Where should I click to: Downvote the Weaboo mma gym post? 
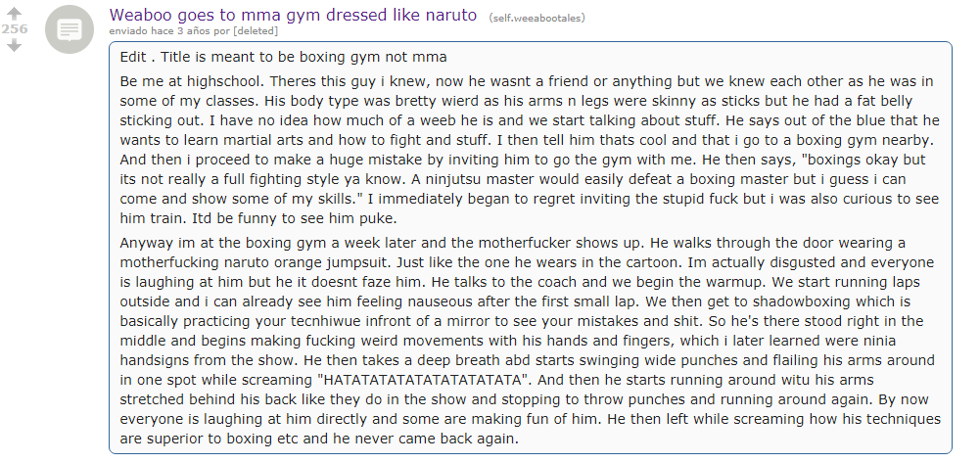(x=14, y=46)
